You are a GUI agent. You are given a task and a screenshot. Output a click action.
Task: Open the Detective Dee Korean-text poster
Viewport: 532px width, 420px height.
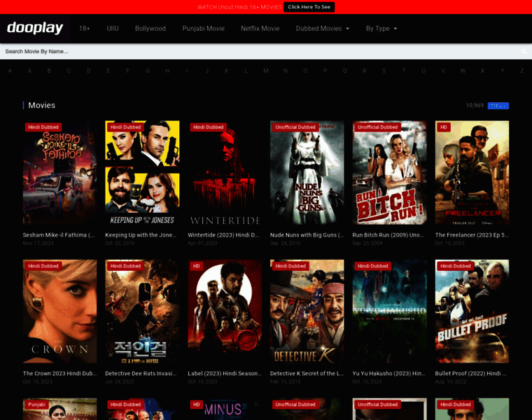coord(142,311)
